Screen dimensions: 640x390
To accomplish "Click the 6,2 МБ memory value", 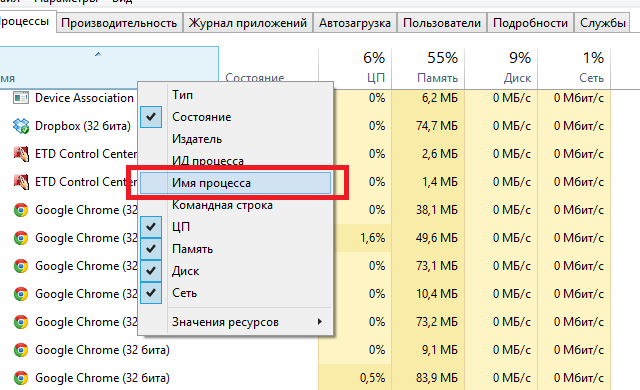I will coord(440,98).
